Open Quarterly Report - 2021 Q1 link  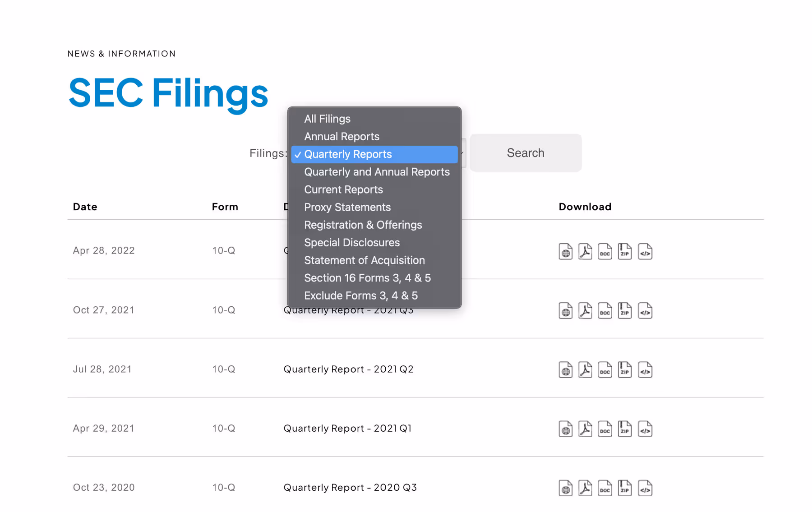347,428
